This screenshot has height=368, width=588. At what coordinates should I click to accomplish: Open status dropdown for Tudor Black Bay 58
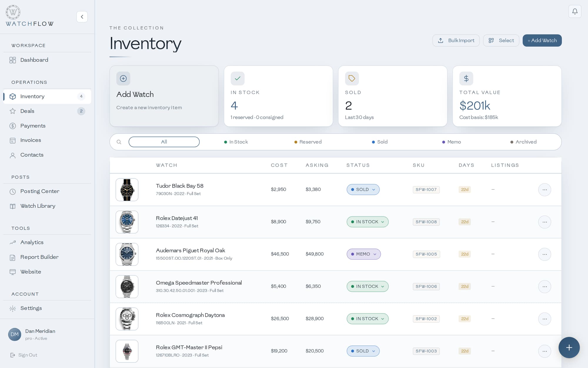(x=363, y=190)
